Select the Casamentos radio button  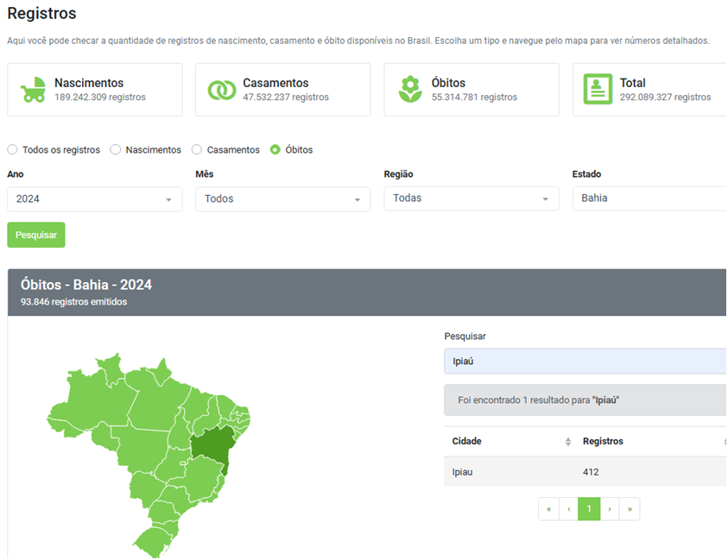point(197,150)
